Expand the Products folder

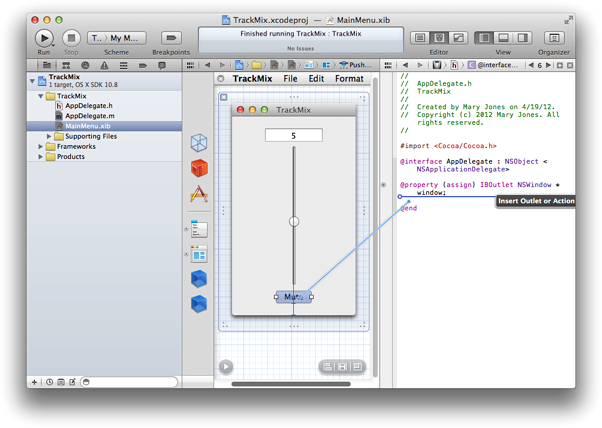(x=40, y=157)
